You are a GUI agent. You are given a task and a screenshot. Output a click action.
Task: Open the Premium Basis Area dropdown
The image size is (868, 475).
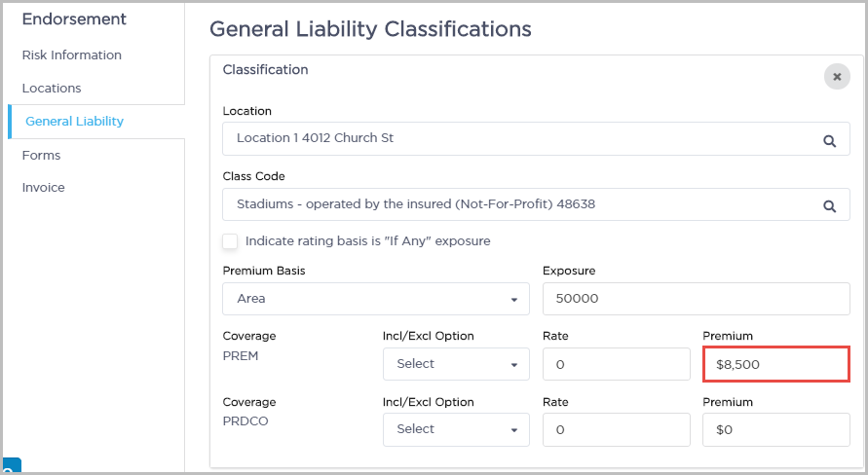[x=376, y=299]
